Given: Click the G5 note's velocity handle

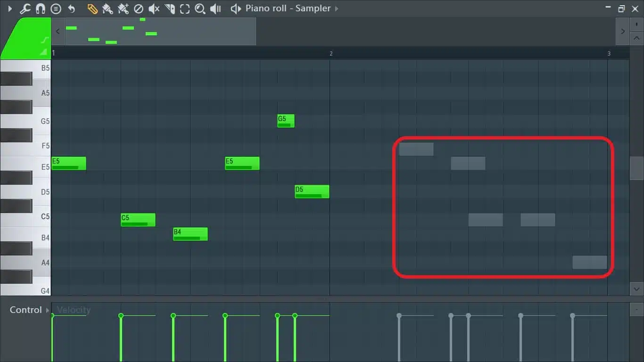Looking at the screenshot, I should tap(277, 315).
